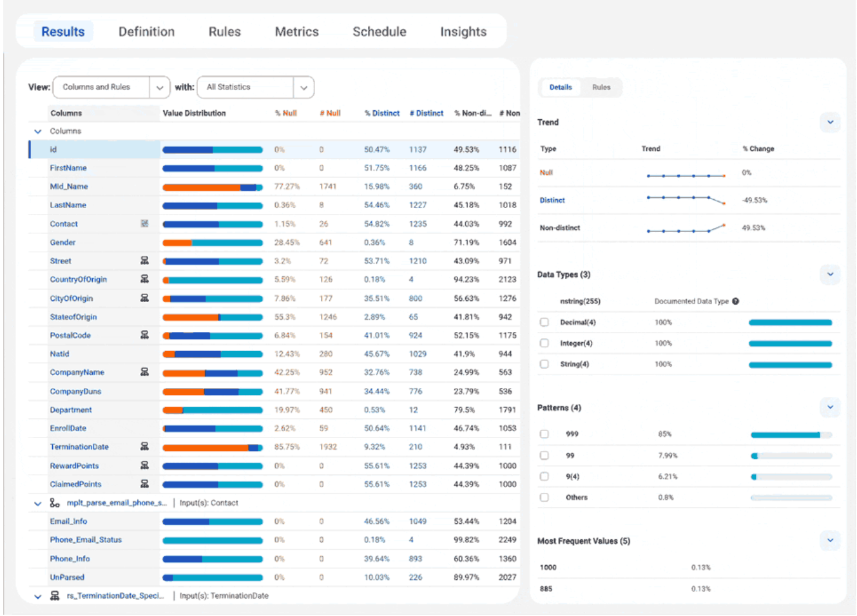
Task: Click the rule icon beside CompanyName
Action: point(144,372)
